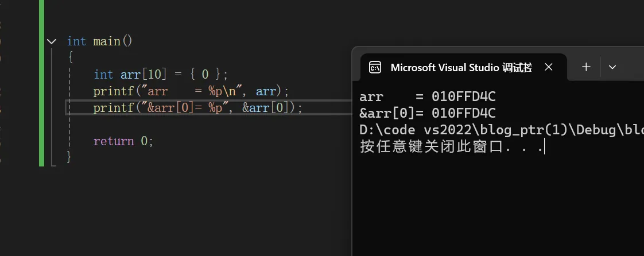Click the &arr[0]= output line in console
The image size is (644, 256).
click(x=428, y=113)
